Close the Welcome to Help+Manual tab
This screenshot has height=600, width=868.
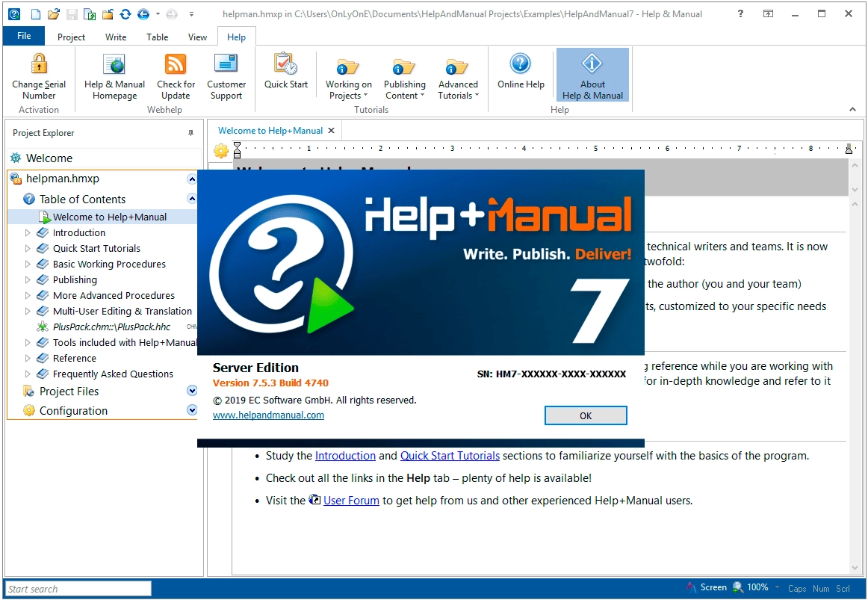(331, 131)
